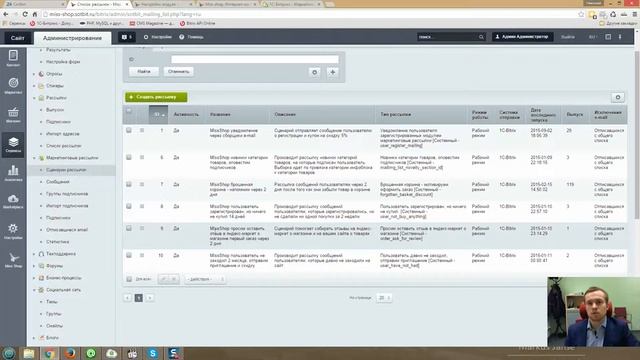Open row actions menu for row 6

click(x=142, y=157)
